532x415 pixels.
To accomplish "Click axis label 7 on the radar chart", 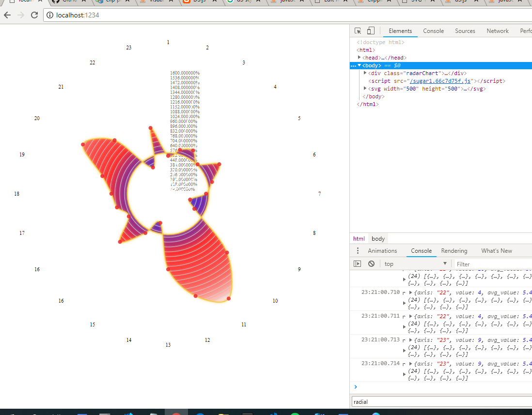I will [320, 194].
